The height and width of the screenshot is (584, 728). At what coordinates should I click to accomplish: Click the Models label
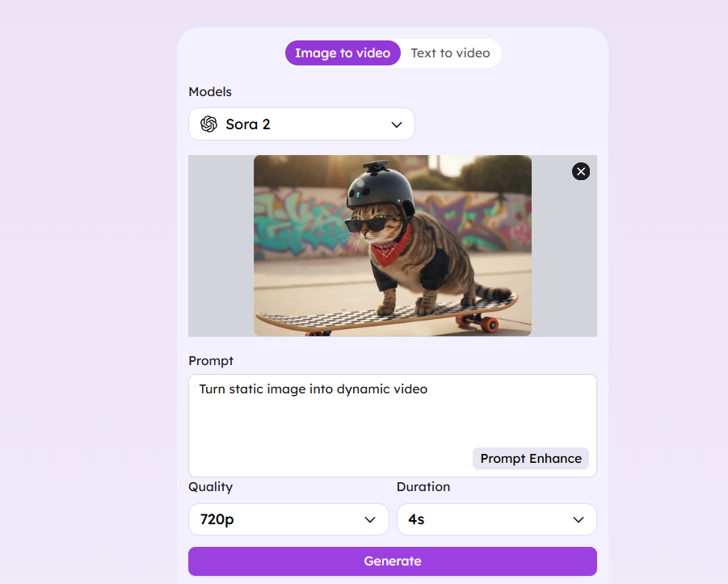pyautogui.click(x=210, y=92)
